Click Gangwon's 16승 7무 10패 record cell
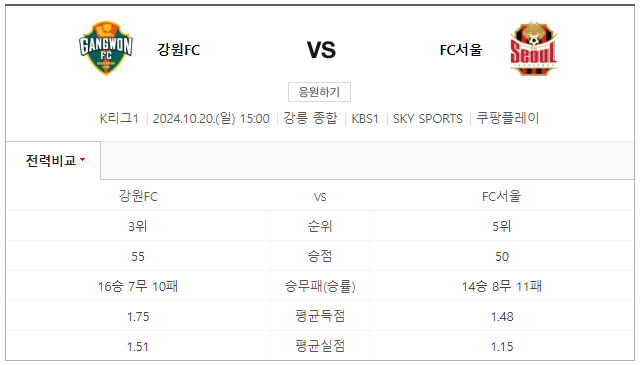641x365 pixels. tap(138, 286)
